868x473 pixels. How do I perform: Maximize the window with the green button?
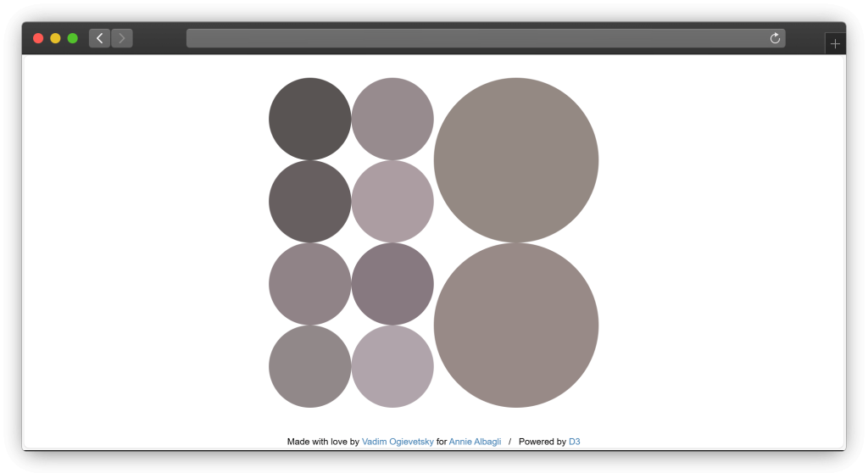[x=73, y=38]
